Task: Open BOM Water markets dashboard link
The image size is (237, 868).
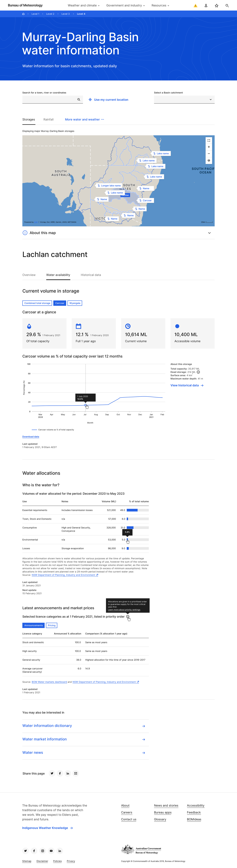Action: (49, 682)
